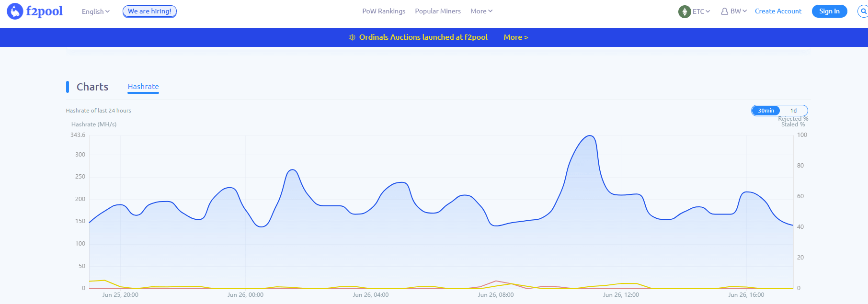Switch chart interval to 1d
Viewport: 868px width, 304px height.
click(793, 111)
